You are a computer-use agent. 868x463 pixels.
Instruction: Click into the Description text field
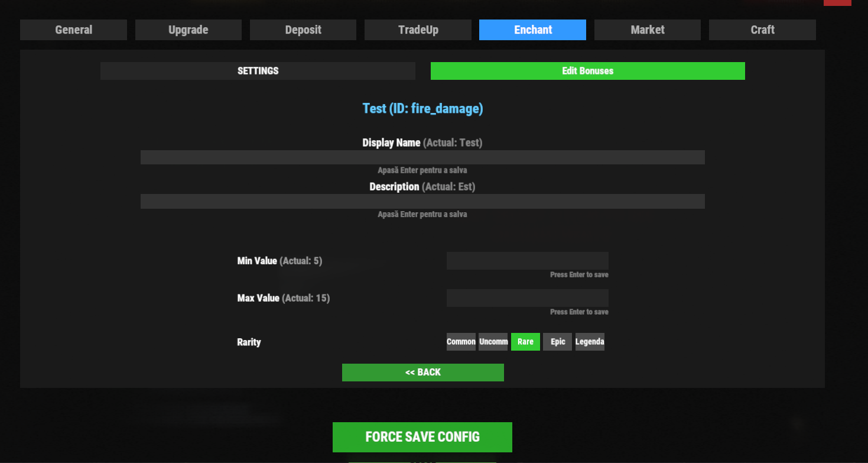[422, 201]
